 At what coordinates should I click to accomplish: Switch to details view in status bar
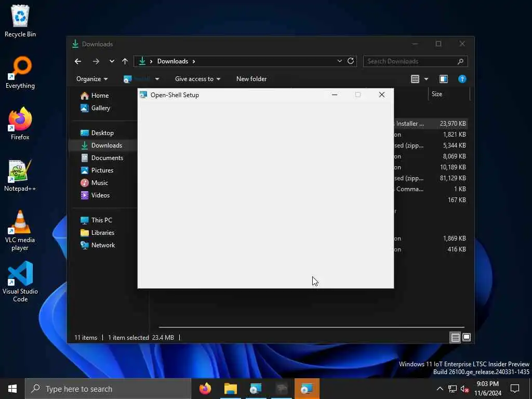pyautogui.click(x=455, y=337)
